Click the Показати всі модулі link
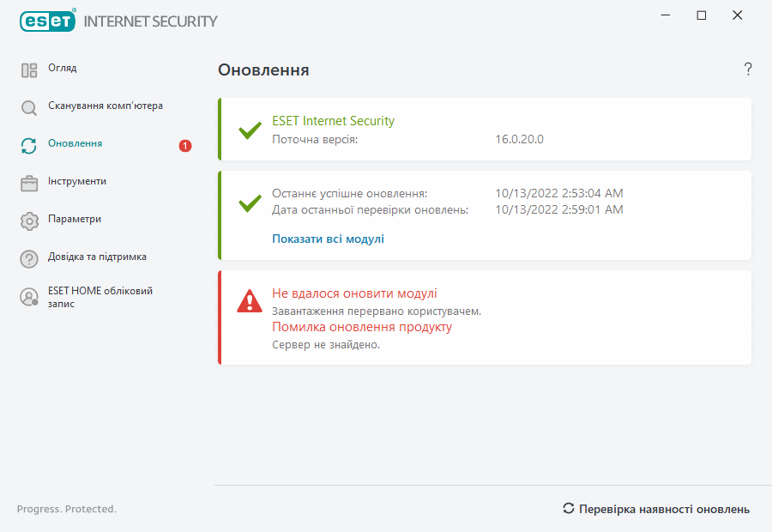 point(328,239)
